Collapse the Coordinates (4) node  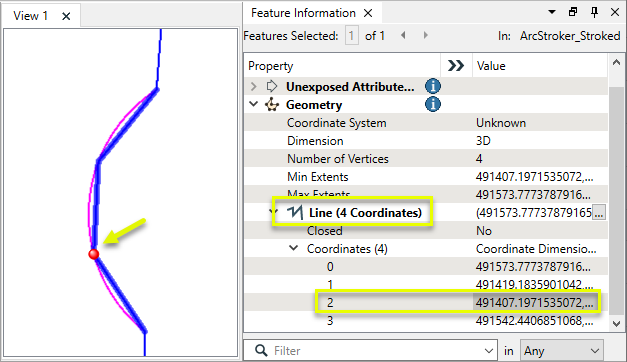click(294, 248)
